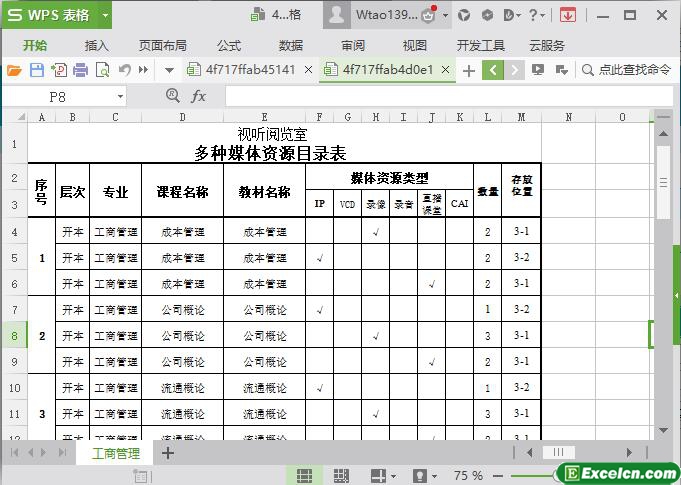Click the magnifier icon beside fx
Viewport: 681px width, 485px height.
coord(172,96)
